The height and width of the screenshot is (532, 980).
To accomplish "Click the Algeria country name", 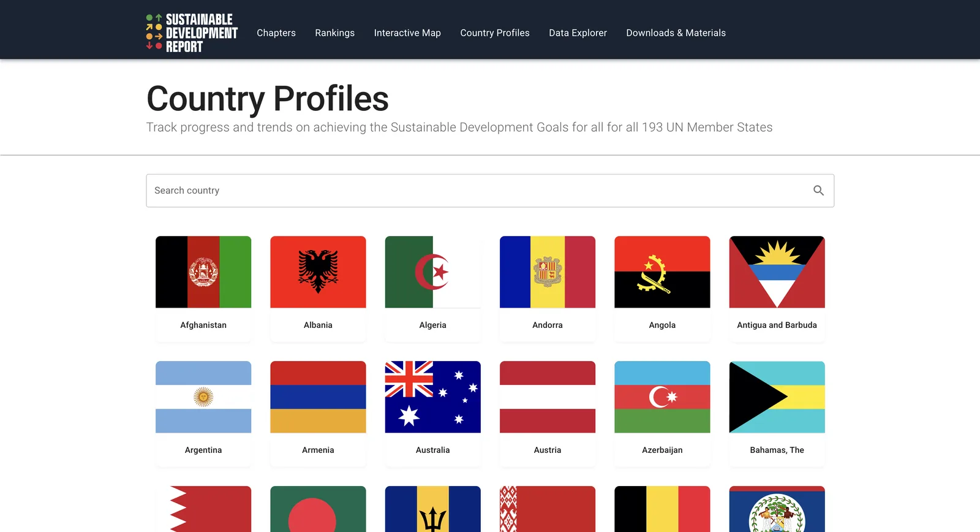I will point(432,325).
